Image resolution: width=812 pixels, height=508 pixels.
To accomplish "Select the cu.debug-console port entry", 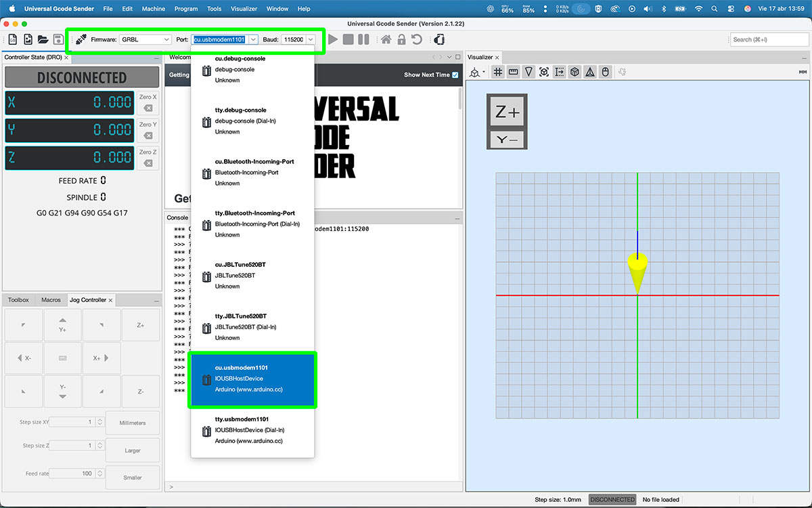I will tap(252, 69).
